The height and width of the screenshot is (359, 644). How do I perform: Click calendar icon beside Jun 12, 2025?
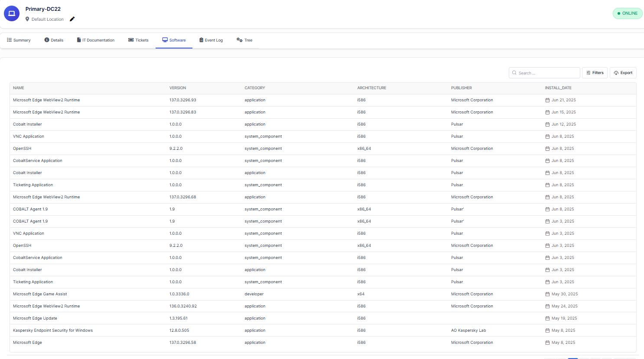click(x=547, y=124)
